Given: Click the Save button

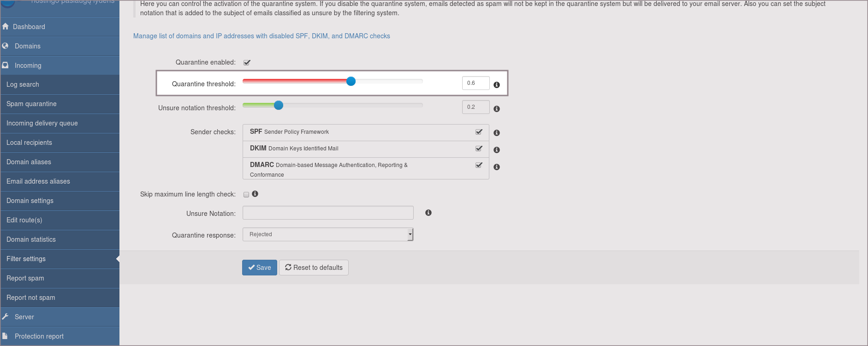Looking at the screenshot, I should pyautogui.click(x=259, y=268).
